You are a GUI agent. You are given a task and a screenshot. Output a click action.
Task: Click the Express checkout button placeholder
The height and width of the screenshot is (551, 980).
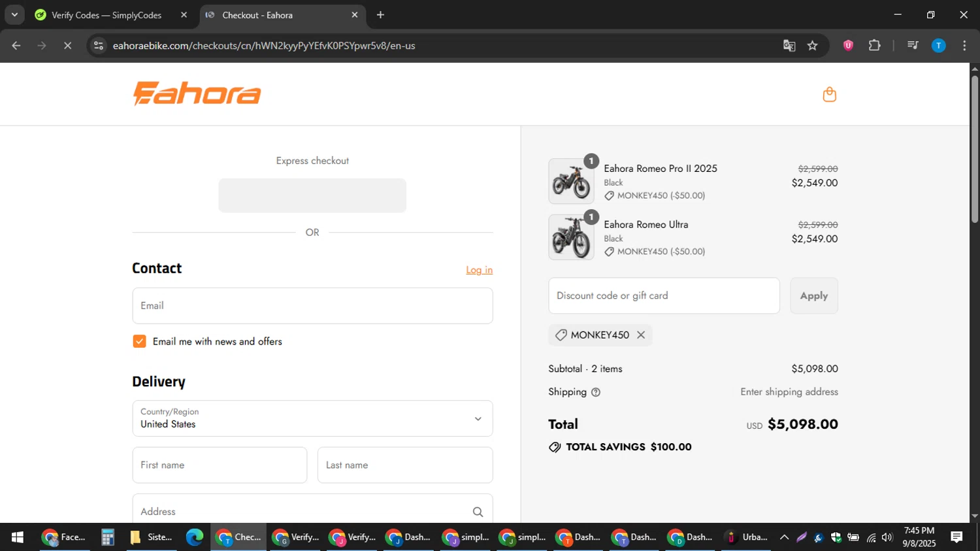click(x=312, y=195)
